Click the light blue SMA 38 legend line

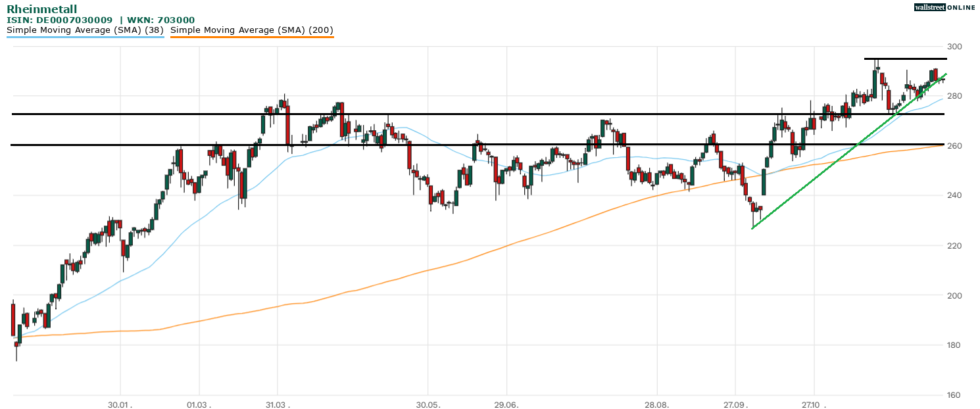click(x=85, y=37)
